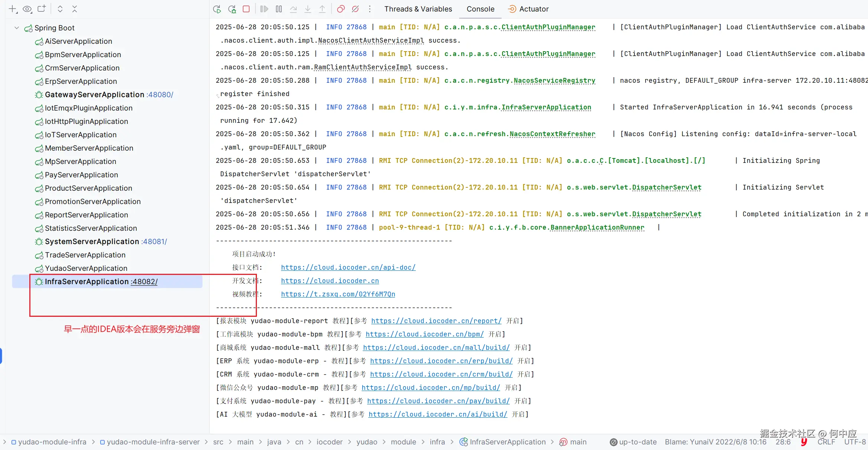This screenshot has height=450, width=868.
Task: Select GatewayServerApplication in the services tree
Action: (94, 95)
